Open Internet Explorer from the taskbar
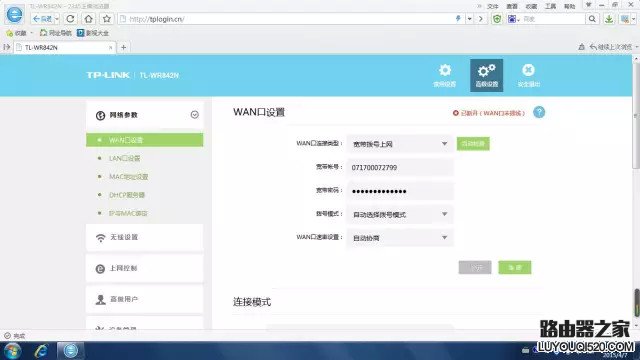Viewport: 640px width, 360px height. point(41,351)
